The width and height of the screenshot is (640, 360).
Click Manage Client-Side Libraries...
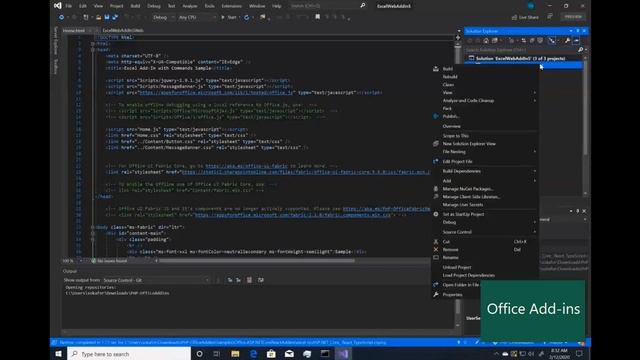tap(471, 197)
